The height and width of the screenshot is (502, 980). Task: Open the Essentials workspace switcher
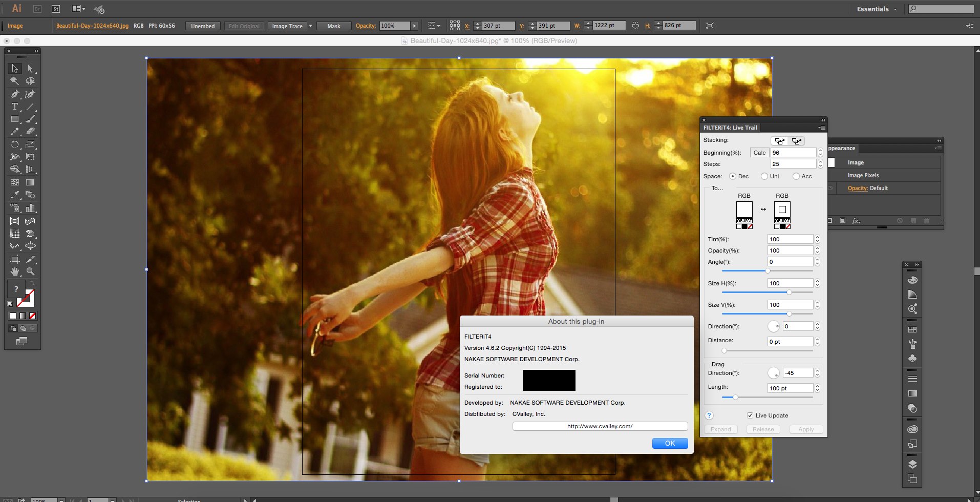tap(877, 9)
